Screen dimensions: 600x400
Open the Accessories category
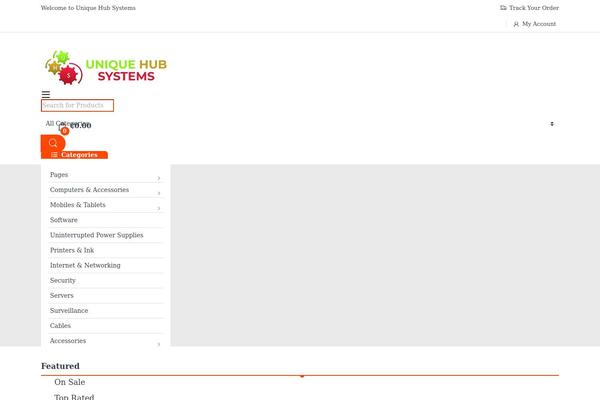coord(68,341)
